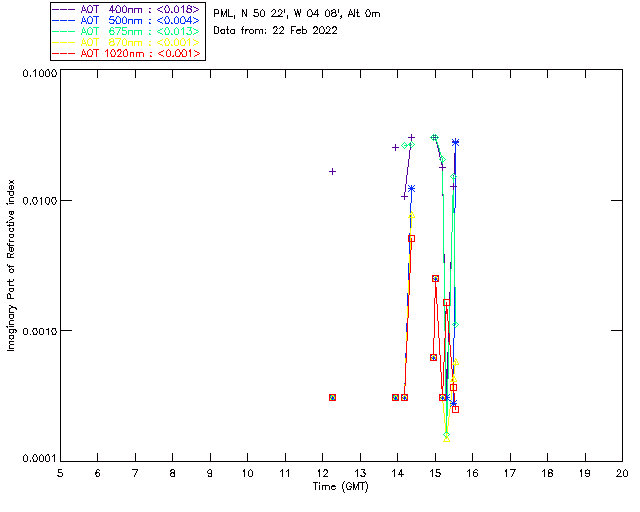The image size is (640, 512).
Task: Click the x-axis tick label 13
Action: [360, 473]
